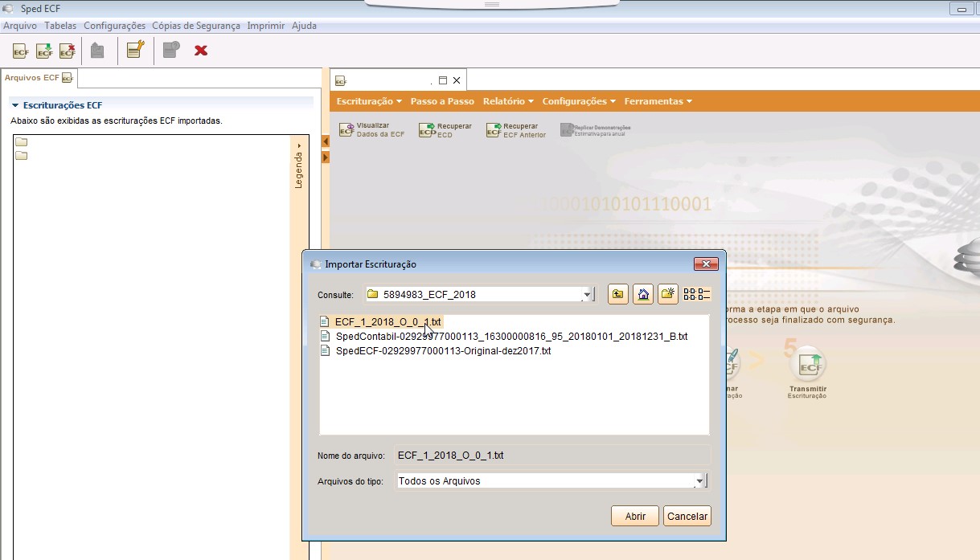
Task: Select file ECF_1_2018_O_0_1.txt
Action: pos(381,322)
